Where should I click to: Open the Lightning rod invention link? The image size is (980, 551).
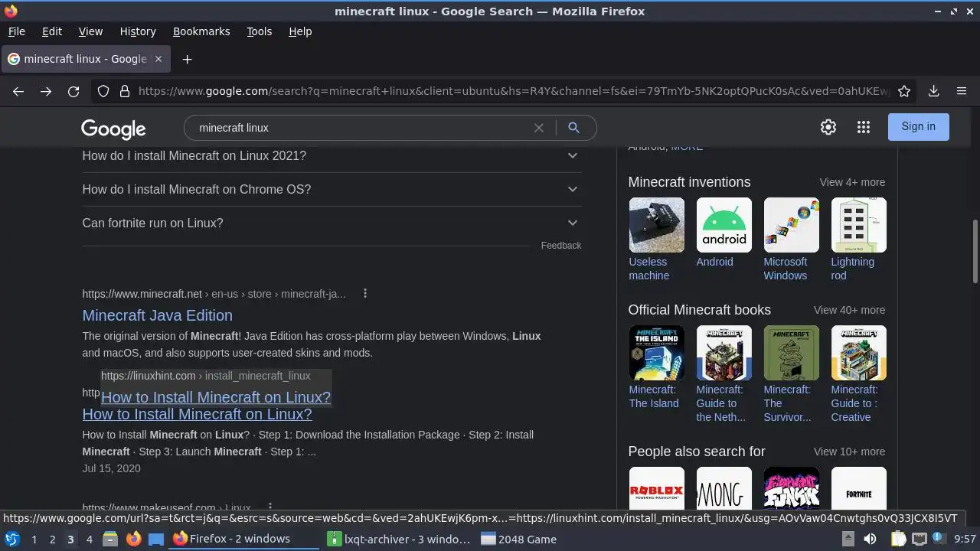(x=852, y=269)
